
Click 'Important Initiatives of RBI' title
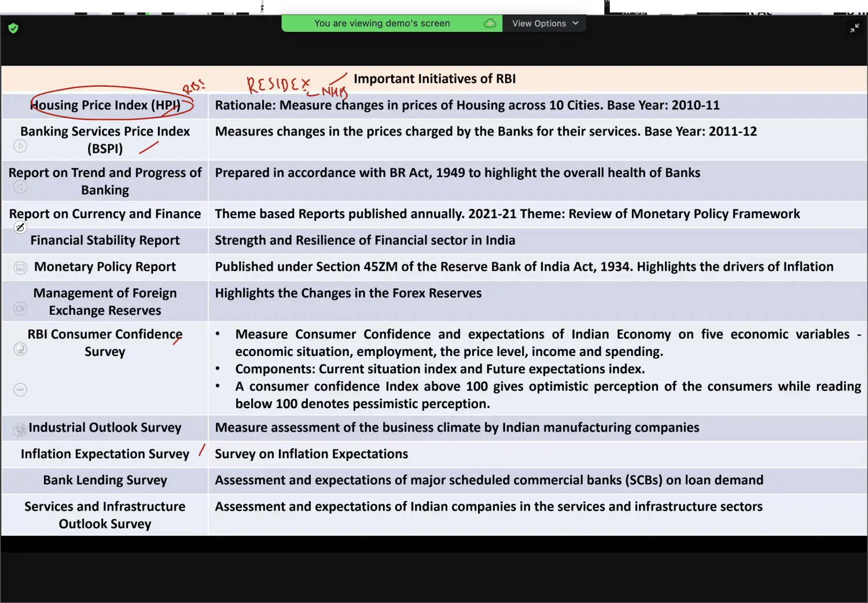[435, 79]
